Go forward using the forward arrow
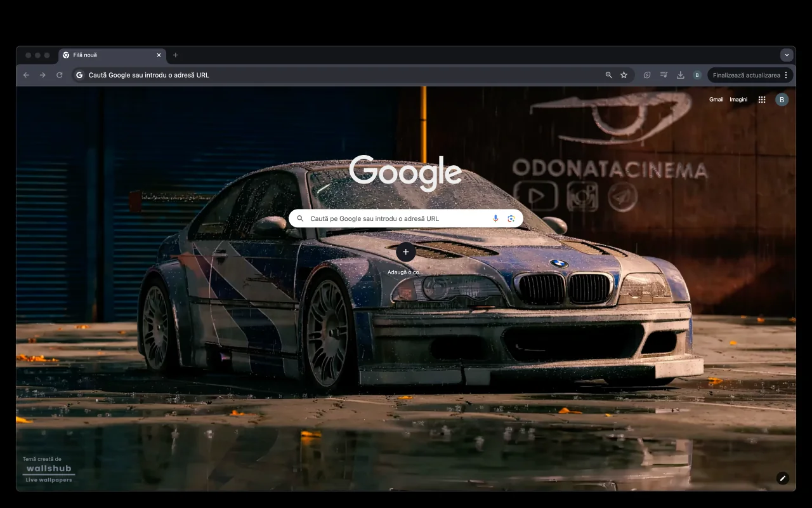This screenshot has height=508, width=812. pos(43,75)
